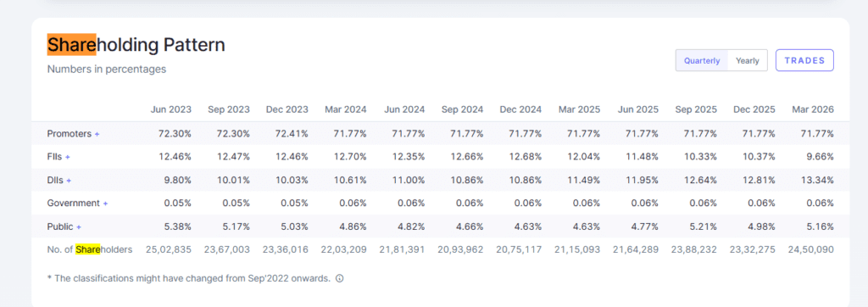This screenshot has width=868, height=307.
Task: Select the Sep 2025 column header
Action: click(696, 109)
